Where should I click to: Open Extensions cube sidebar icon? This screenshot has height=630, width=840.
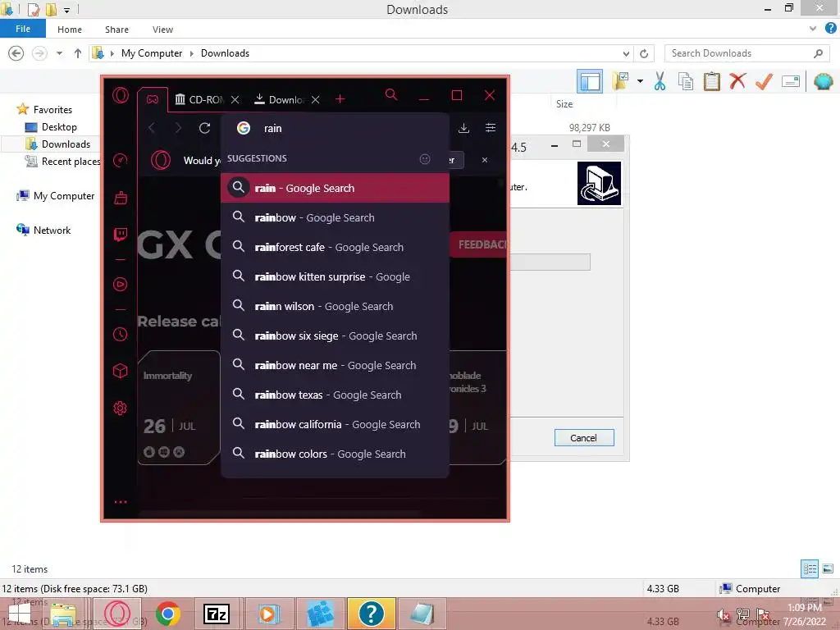pyautogui.click(x=121, y=371)
